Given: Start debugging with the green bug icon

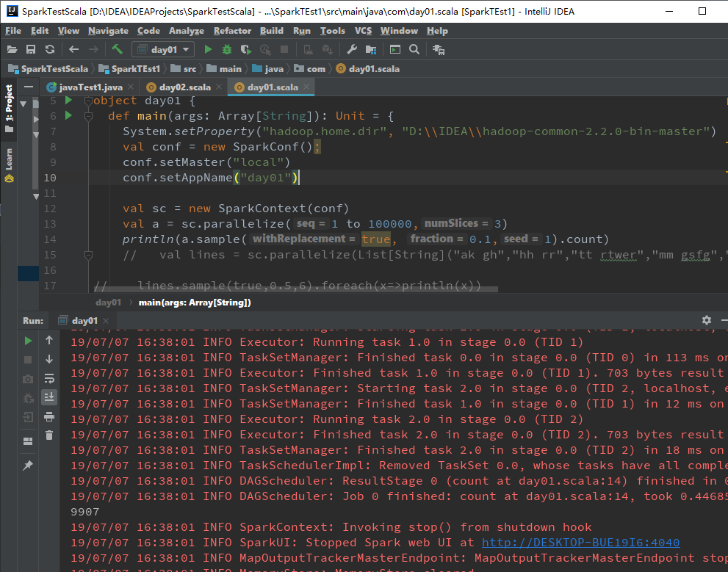Looking at the screenshot, I should (x=227, y=50).
